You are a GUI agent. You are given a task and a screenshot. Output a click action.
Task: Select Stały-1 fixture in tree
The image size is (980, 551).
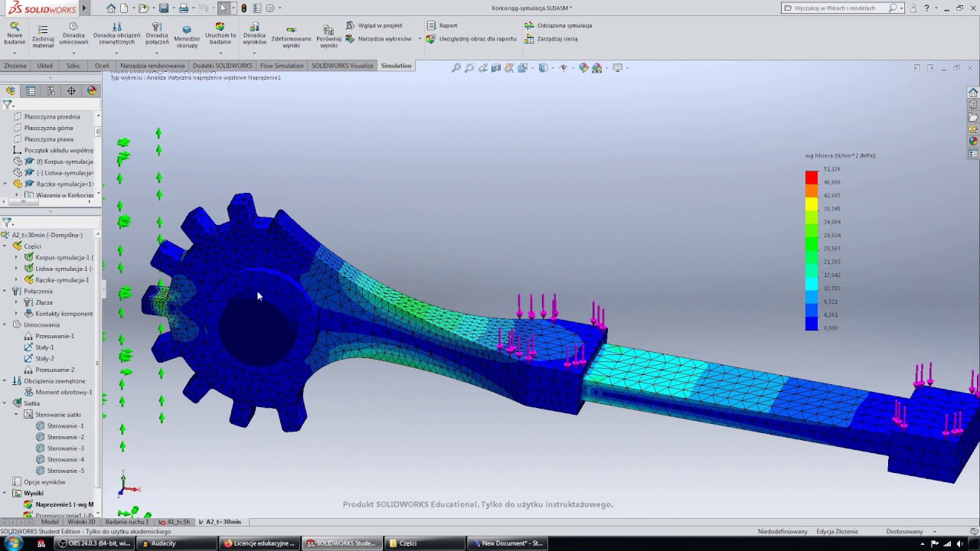click(39, 347)
